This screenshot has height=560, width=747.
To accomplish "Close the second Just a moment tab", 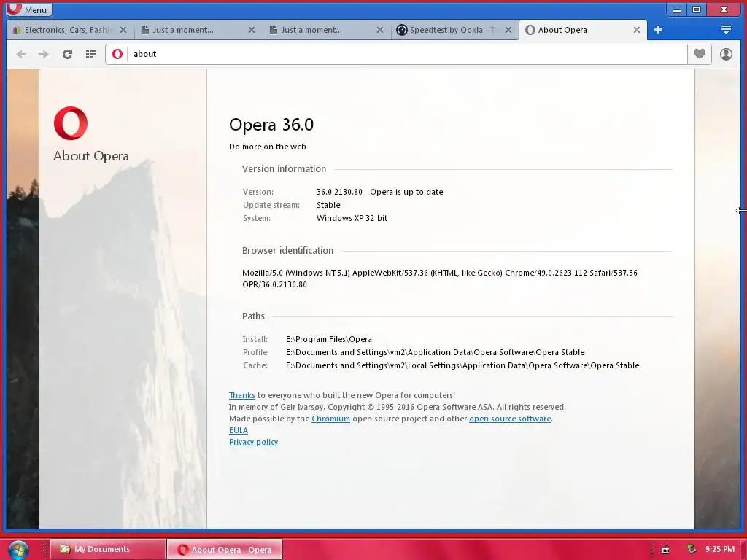I will coord(379,30).
